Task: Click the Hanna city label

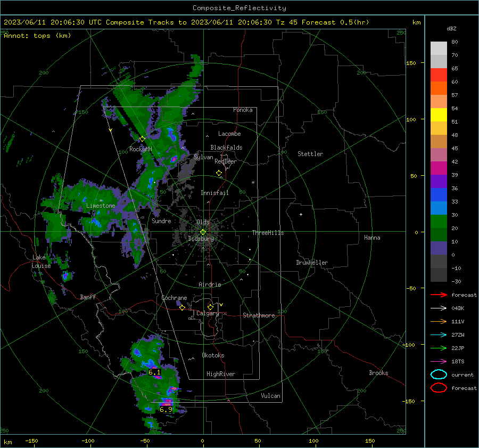Action: (372, 238)
